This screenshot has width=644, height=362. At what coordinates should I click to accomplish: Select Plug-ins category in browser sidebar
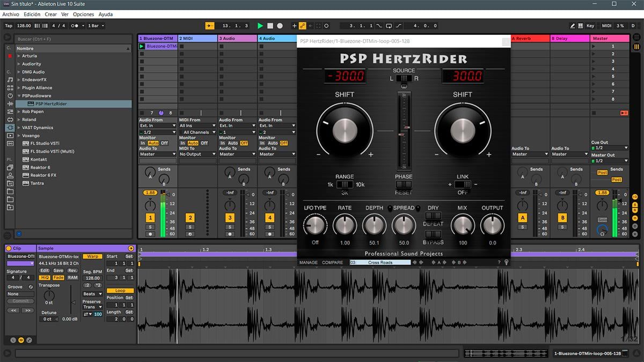tap(10, 128)
